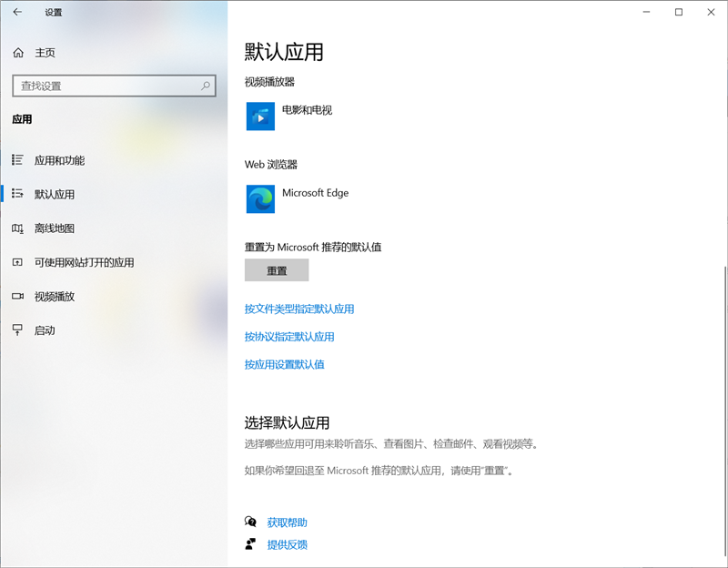Click the 启动 startup icon in sidebar
728x568 pixels.
click(x=16, y=330)
